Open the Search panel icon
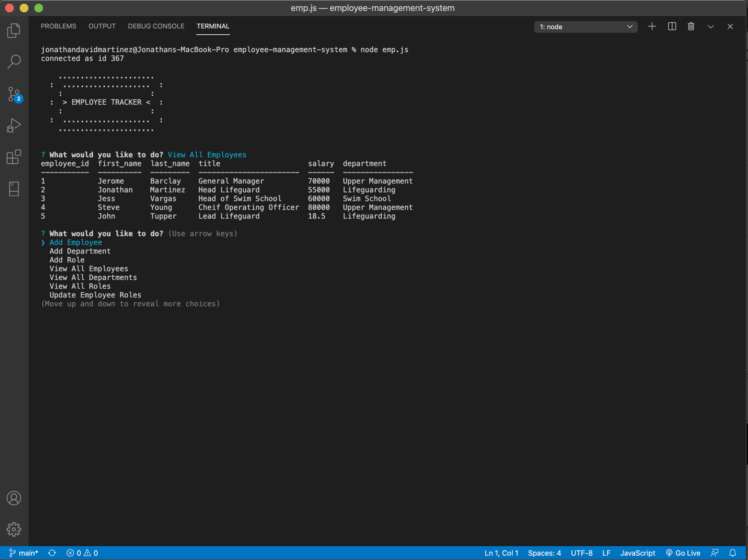The height and width of the screenshot is (560, 748). 14,62
